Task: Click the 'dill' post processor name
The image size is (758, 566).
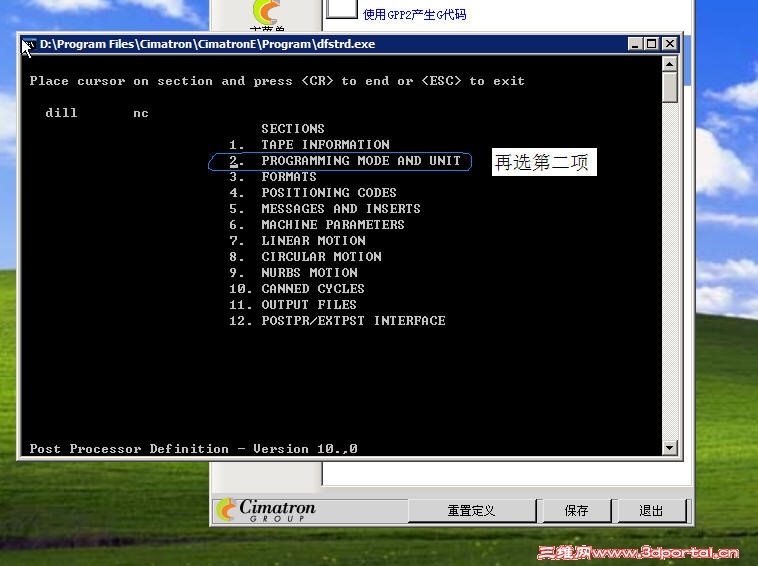Action: 61,113
